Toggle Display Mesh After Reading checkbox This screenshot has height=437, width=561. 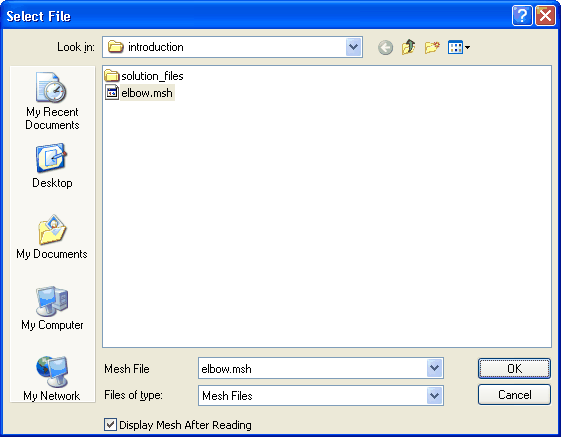pyautogui.click(x=110, y=425)
